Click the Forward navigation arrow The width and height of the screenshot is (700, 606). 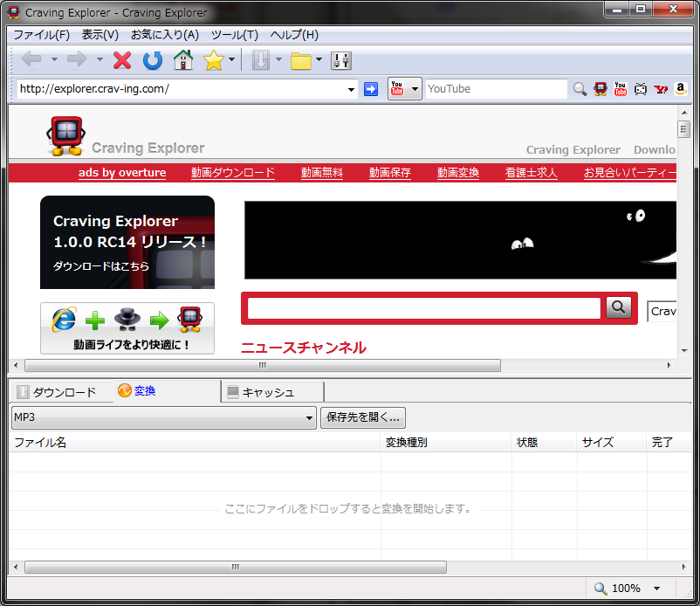click(77, 60)
